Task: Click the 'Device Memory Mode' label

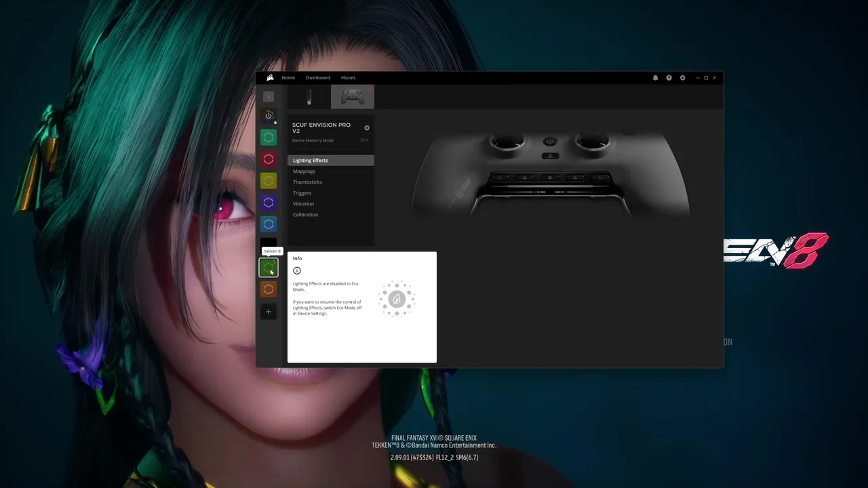Action: click(313, 140)
